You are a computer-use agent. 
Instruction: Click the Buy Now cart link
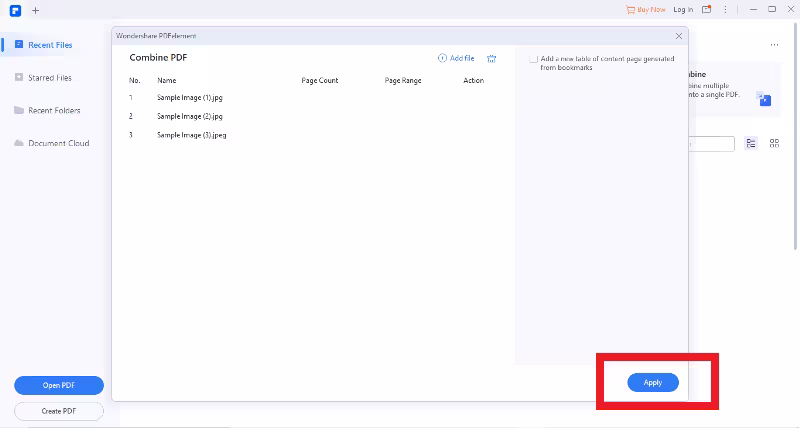tap(645, 10)
